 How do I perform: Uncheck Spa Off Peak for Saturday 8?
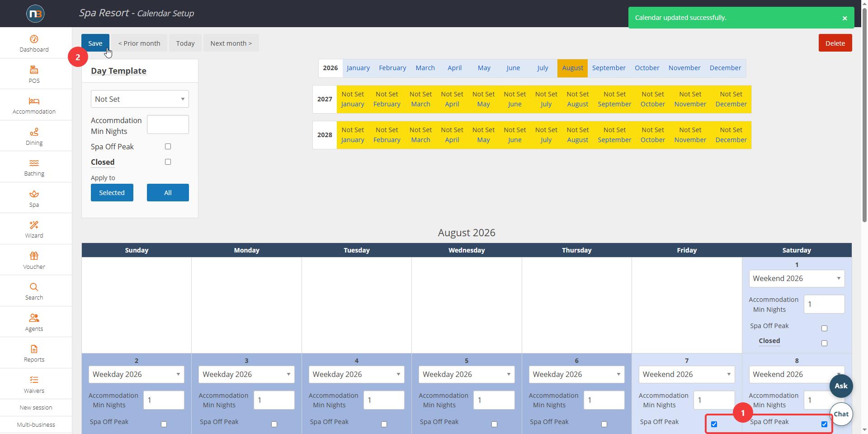click(824, 424)
